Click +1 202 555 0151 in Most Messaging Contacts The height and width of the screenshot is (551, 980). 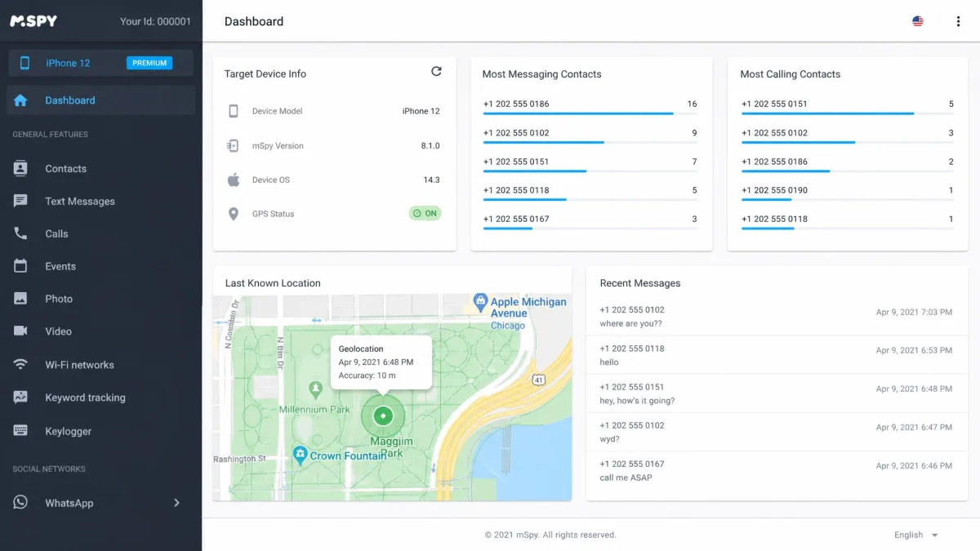(x=516, y=162)
